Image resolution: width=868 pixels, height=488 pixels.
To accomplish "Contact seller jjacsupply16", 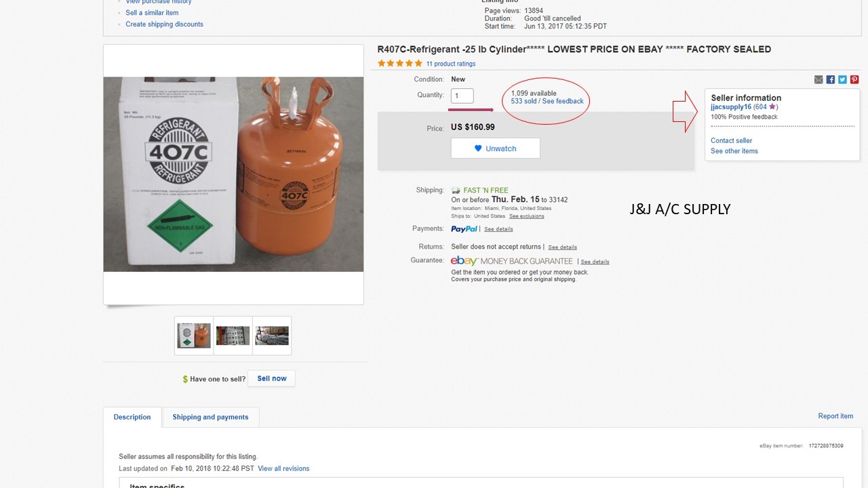I will tap(731, 140).
